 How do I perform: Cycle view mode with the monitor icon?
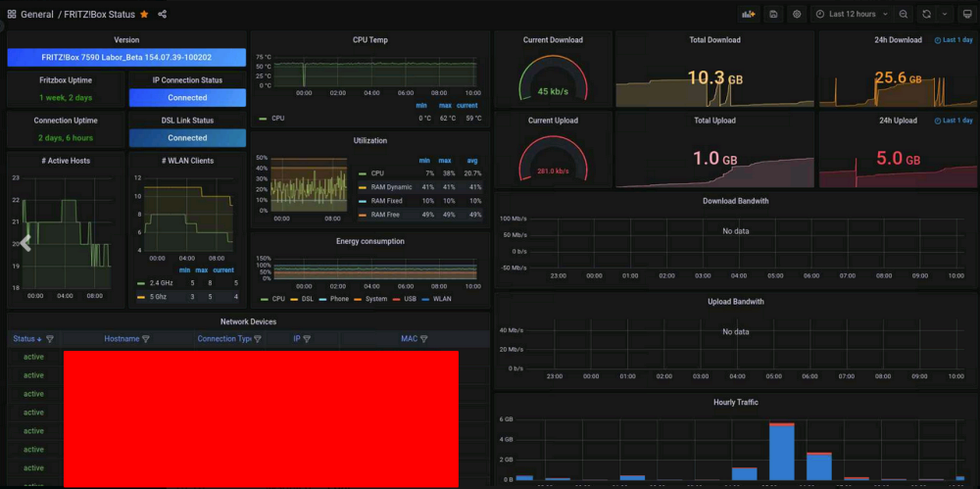(x=967, y=14)
